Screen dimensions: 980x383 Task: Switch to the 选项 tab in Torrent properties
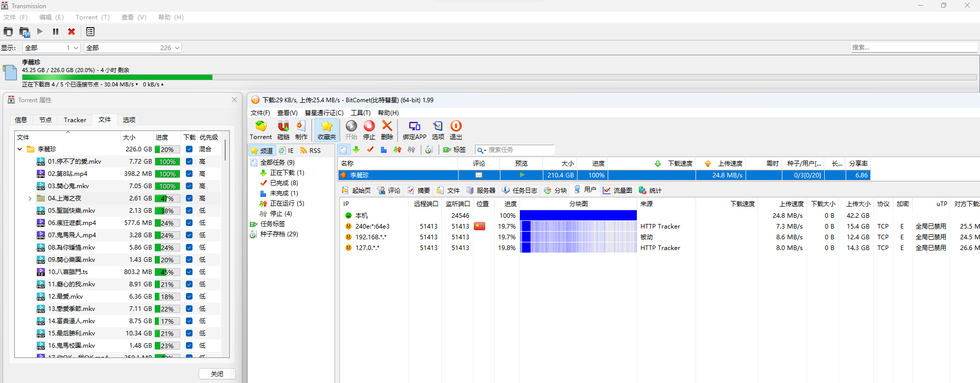[x=129, y=120]
